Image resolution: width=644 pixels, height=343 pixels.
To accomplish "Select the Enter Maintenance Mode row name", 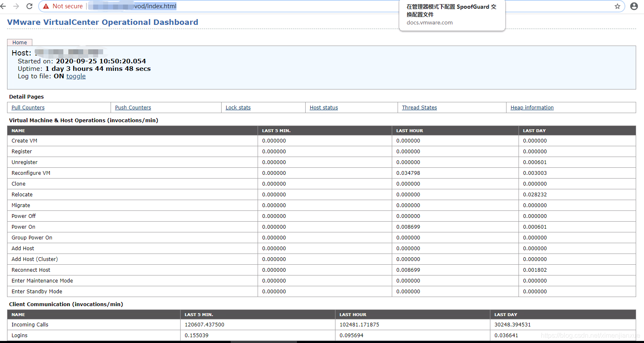I will pos(42,281).
